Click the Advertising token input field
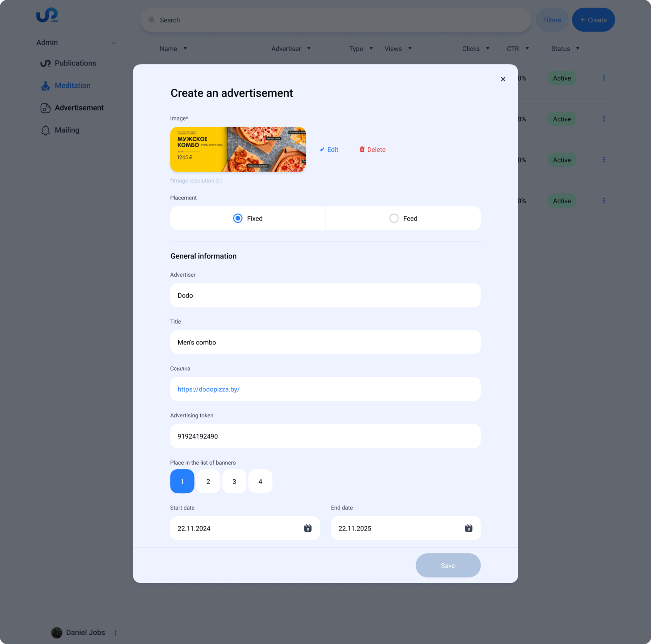Screen dimensions: 651x644 click(325, 436)
